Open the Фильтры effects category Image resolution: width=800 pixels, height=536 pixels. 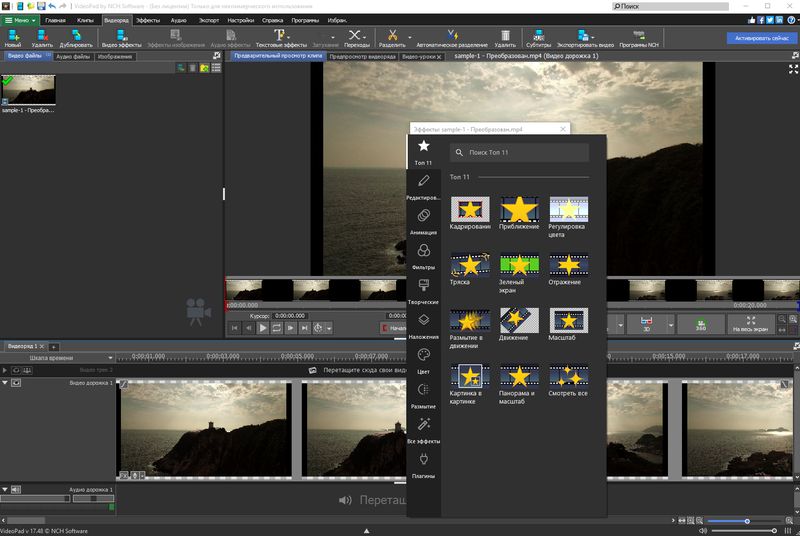423,256
